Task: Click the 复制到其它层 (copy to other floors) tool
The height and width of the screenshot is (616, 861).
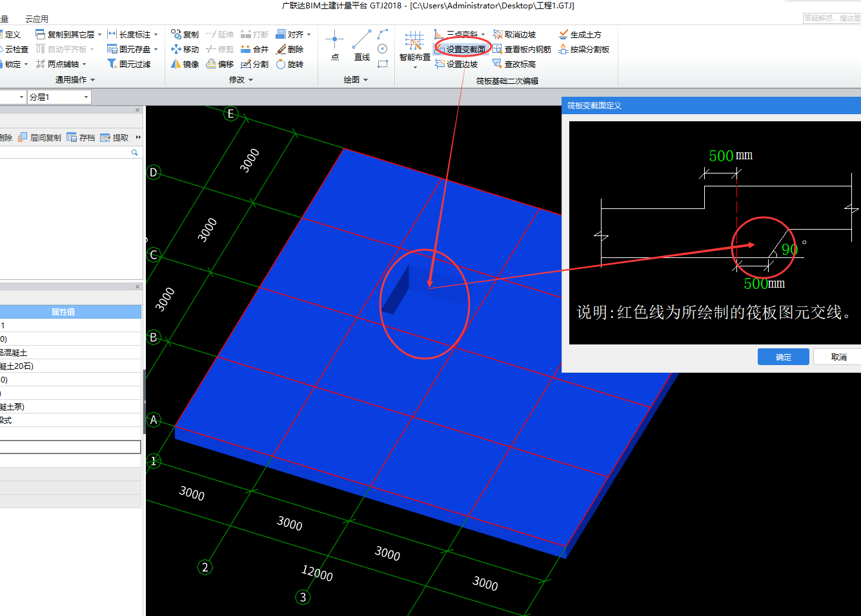Action: click(x=65, y=35)
